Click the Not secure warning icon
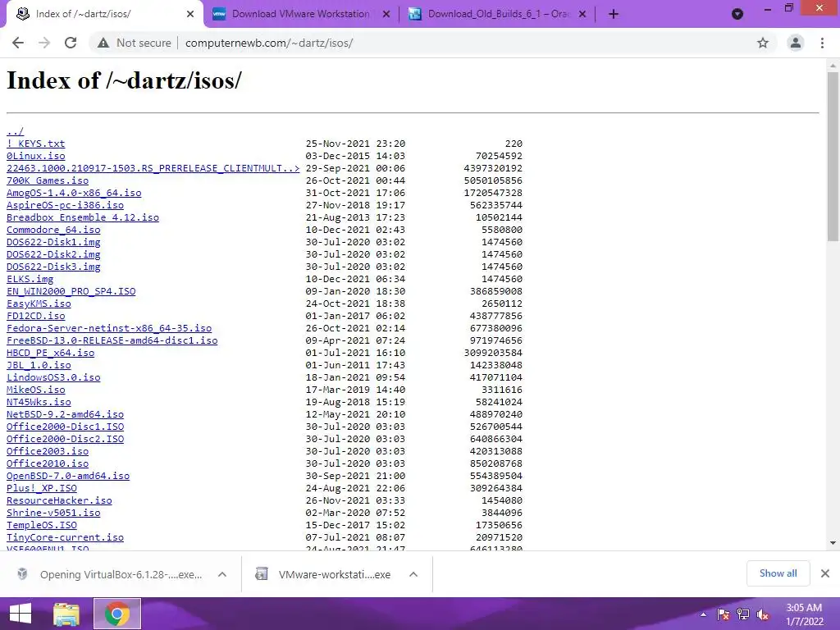 point(103,43)
